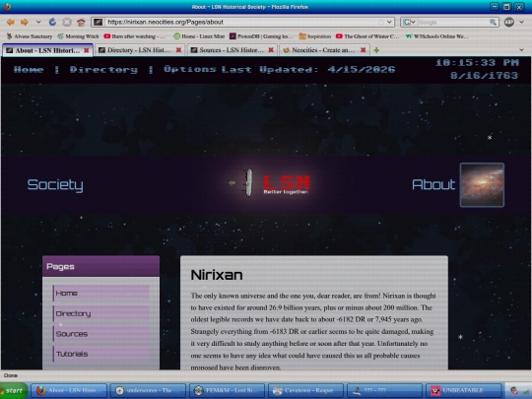Click Home in the page top nav
The width and height of the screenshot is (532, 399).
[29, 70]
